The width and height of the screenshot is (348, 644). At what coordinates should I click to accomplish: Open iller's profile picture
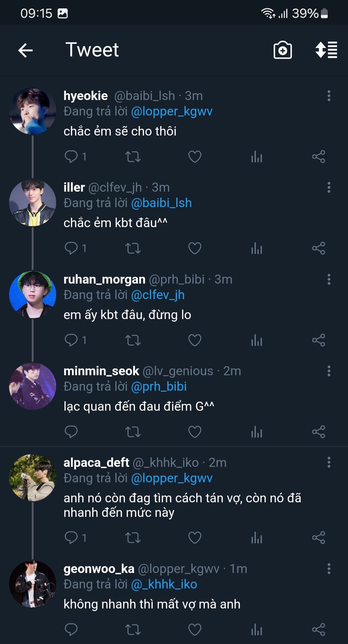[x=32, y=203]
